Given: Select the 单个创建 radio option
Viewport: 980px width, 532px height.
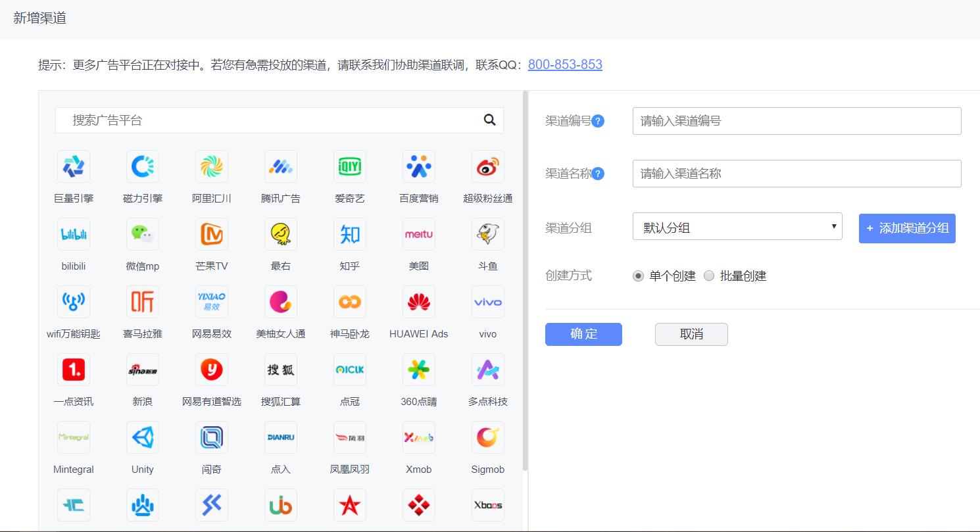Looking at the screenshot, I should (x=638, y=276).
